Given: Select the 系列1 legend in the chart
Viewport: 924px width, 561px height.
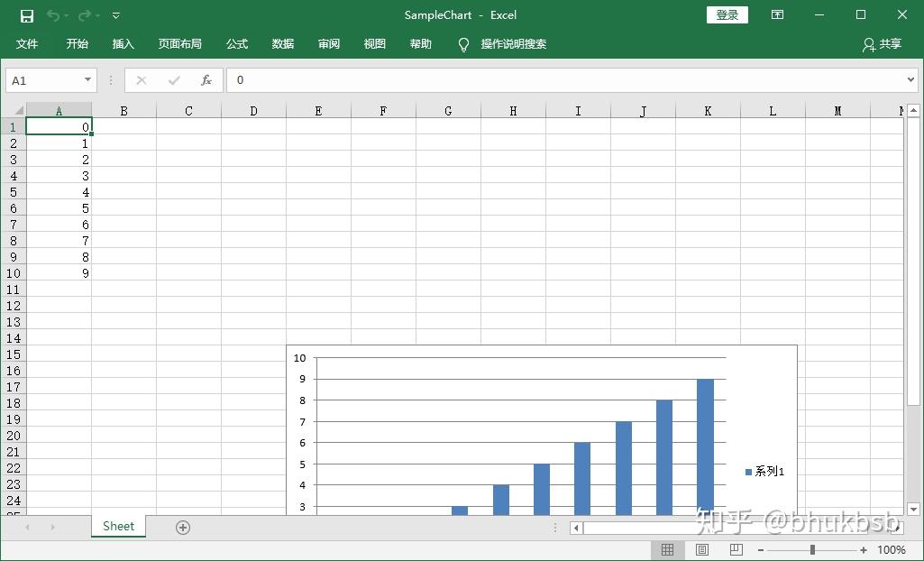Looking at the screenshot, I should point(764,471).
